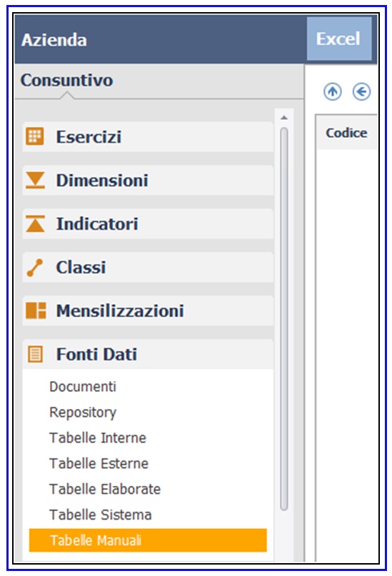This screenshot has height=576, width=392.
Task: Click the Indicatori up-arrow icon
Action: (35, 223)
